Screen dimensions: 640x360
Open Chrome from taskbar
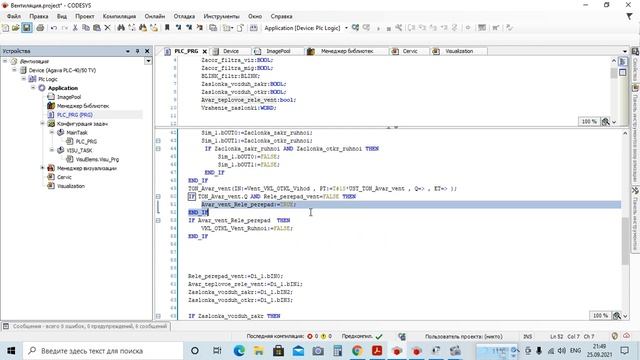pyautogui.click(x=357, y=351)
